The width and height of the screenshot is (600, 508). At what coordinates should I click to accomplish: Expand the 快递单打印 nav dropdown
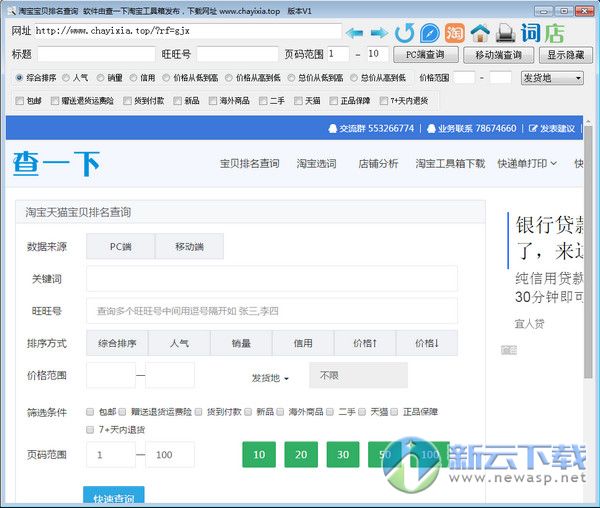(x=527, y=164)
